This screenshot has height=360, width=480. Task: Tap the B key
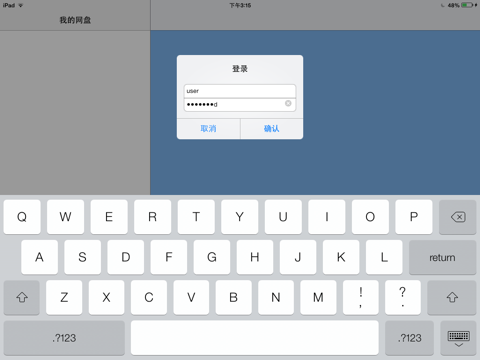pyautogui.click(x=233, y=297)
